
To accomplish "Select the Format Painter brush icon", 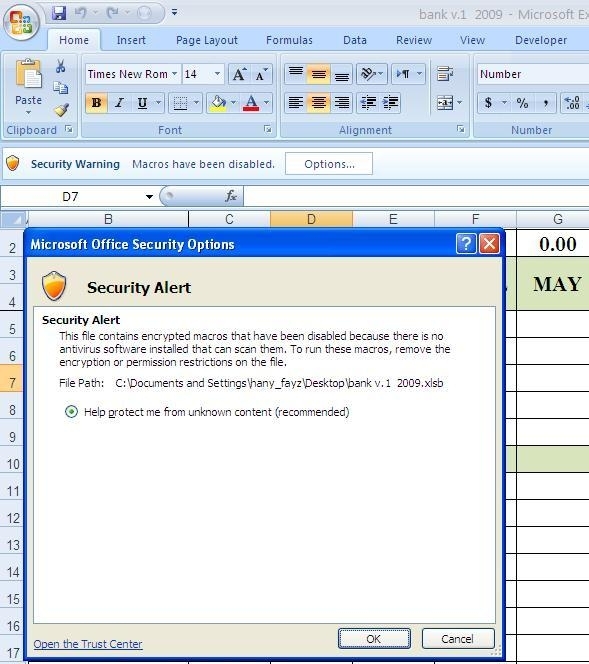I will [x=61, y=110].
